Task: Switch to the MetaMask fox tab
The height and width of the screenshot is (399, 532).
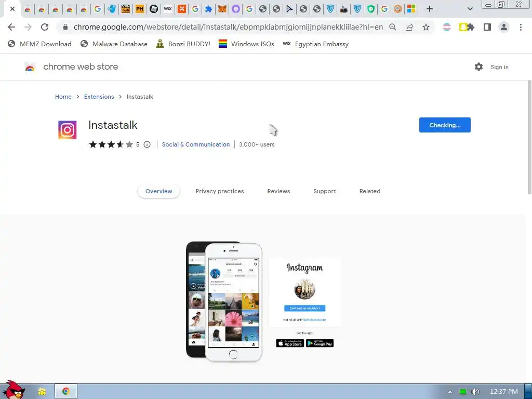Action: click(x=222, y=9)
